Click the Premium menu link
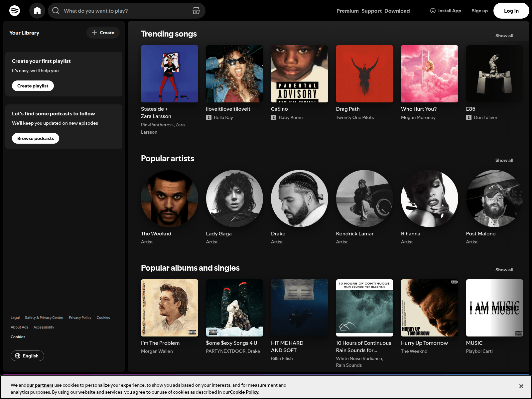The height and width of the screenshot is (399, 532). pos(347,11)
